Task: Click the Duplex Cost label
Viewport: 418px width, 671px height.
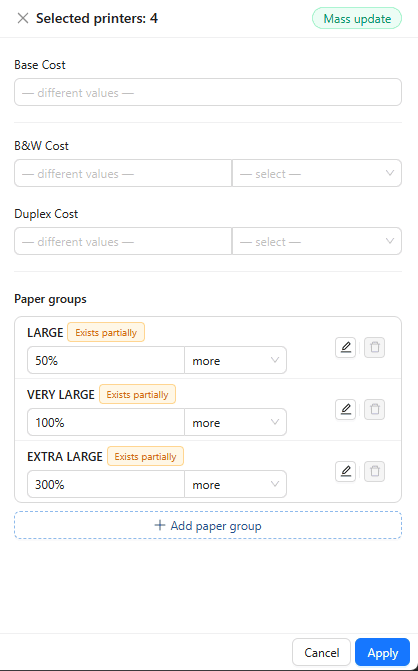Action: pyautogui.click(x=46, y=214)
